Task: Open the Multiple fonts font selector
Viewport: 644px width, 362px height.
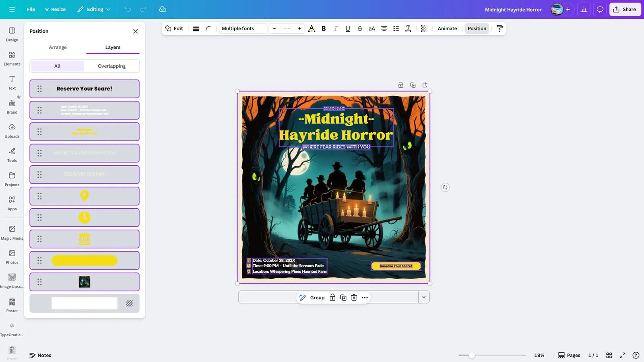Action: [x=243, y=29]
